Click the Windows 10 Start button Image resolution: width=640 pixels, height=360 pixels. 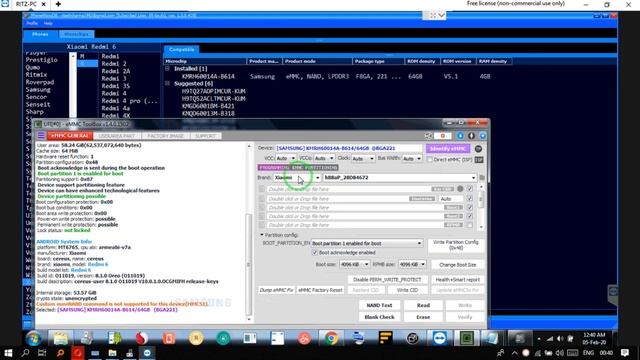click(8, 353)
